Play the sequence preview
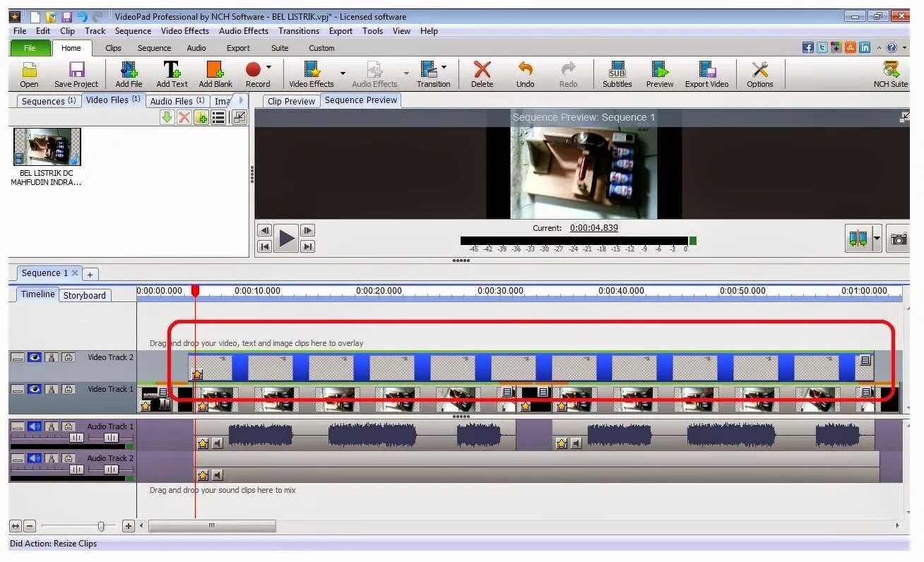The width and height of the screenshot is (924, 562). click(286, 238)
